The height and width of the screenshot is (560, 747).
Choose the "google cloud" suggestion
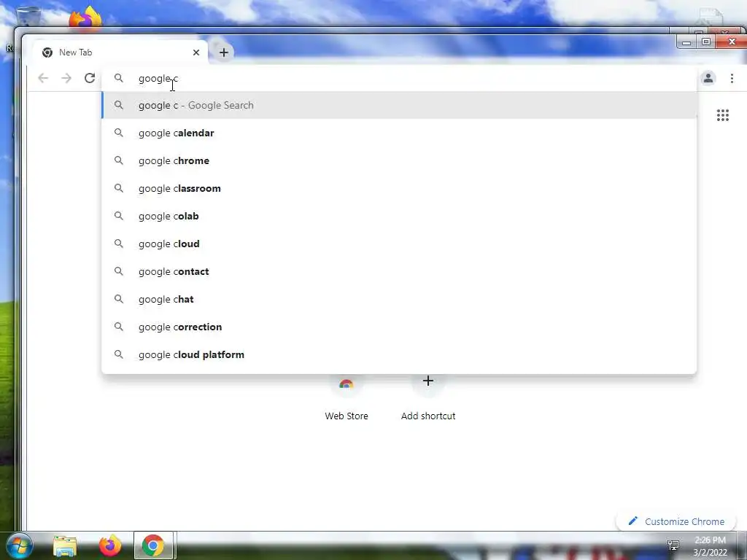[399, 244]
